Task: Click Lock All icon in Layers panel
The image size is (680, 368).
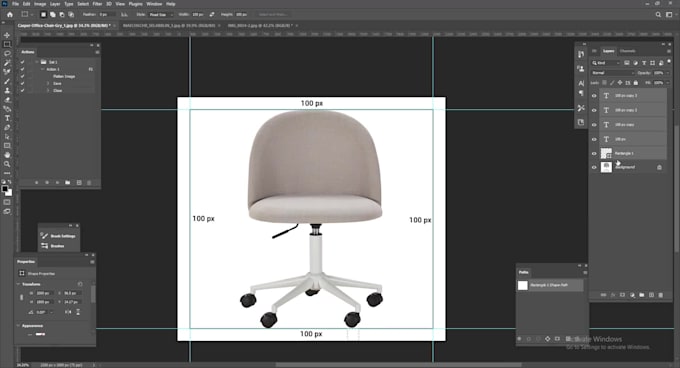Action: pos(636,82)
